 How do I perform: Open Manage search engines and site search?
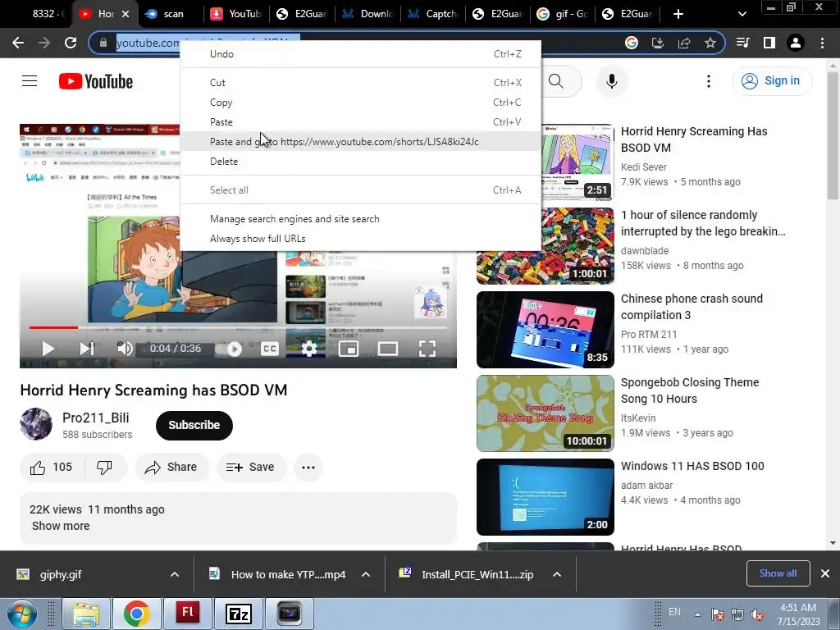(x=361, y=219)
